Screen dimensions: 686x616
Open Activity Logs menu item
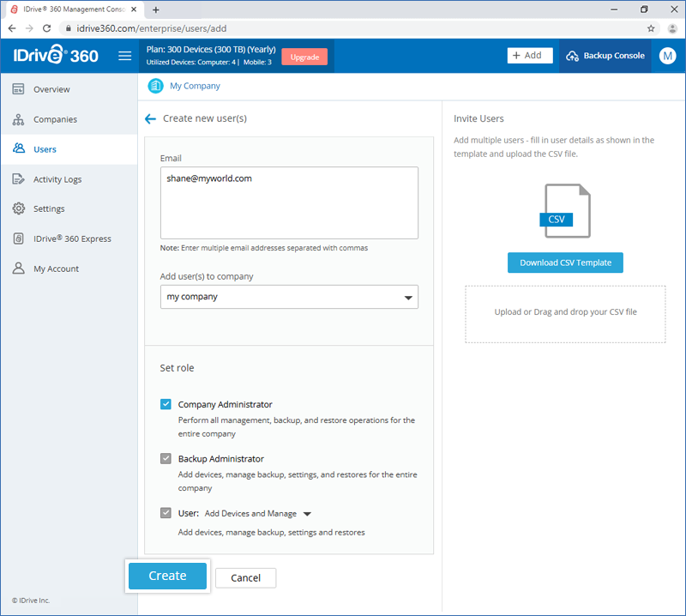(x=69, y=179)
